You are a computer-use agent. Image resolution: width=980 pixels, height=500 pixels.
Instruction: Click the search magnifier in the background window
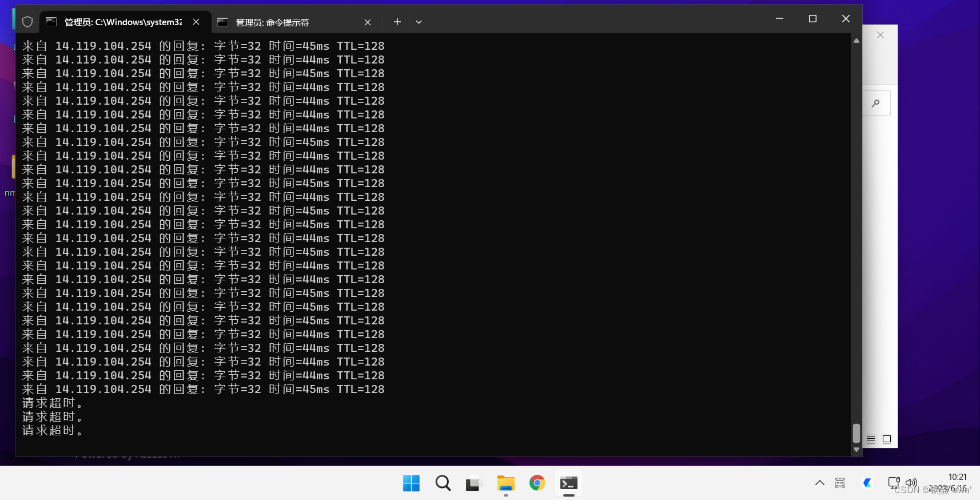(875, 103)
